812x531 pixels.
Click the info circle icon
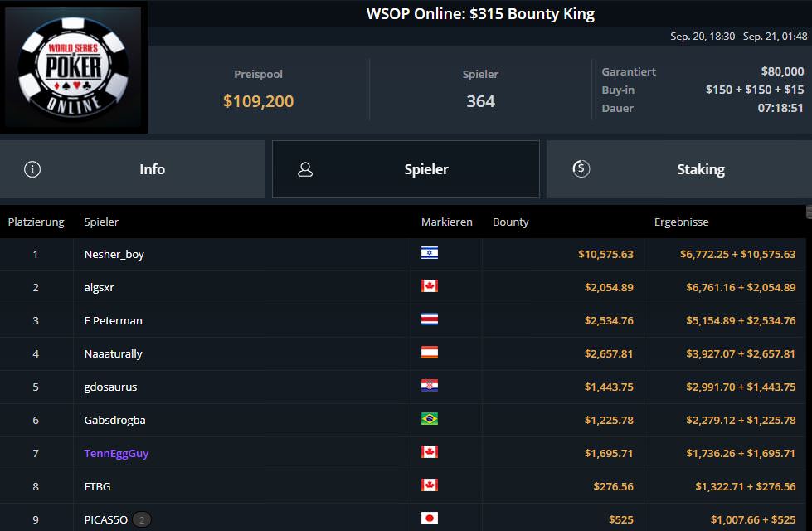[32, 169]
